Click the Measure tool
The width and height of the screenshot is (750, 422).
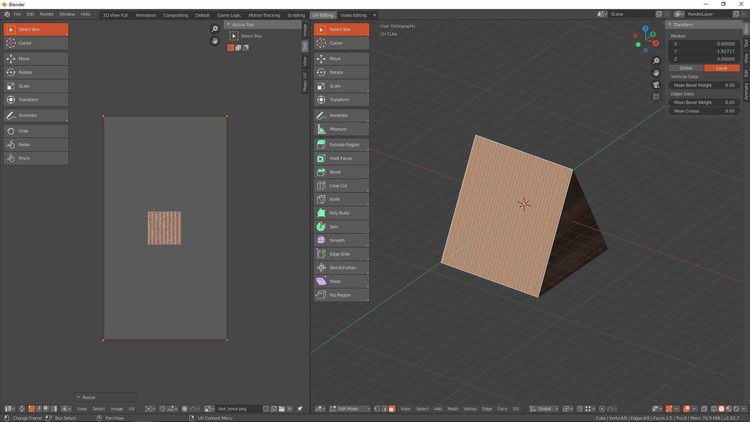tap(340, 129)
